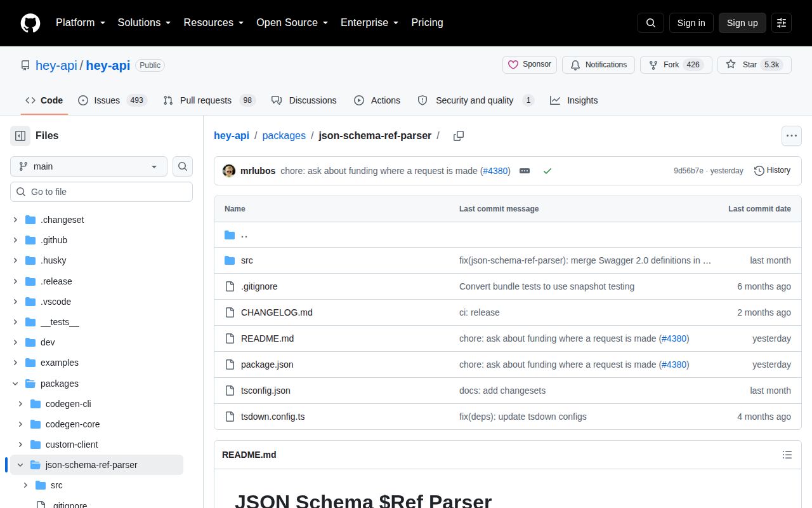Image resolution: width=812 pixels, height=508 pixels.
Task: Click commit hash 9d56b7e
Action: point(688,171)
